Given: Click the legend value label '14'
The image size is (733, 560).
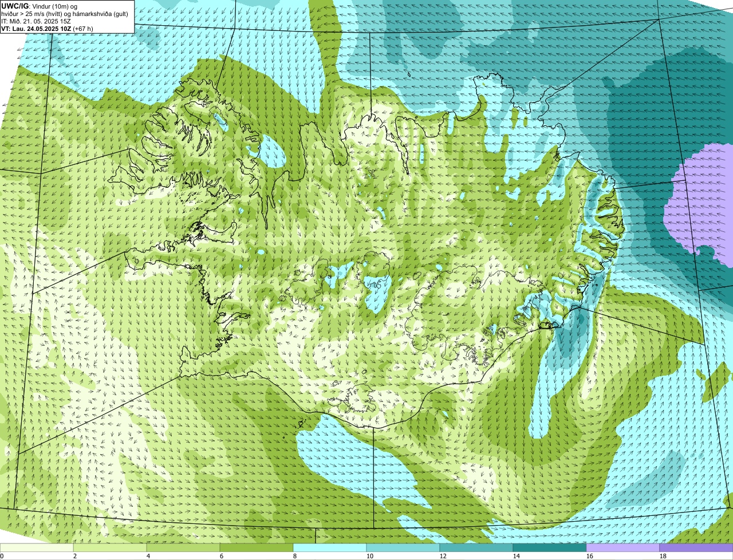Looking at the screenshot, I should [x=517, y=556].
